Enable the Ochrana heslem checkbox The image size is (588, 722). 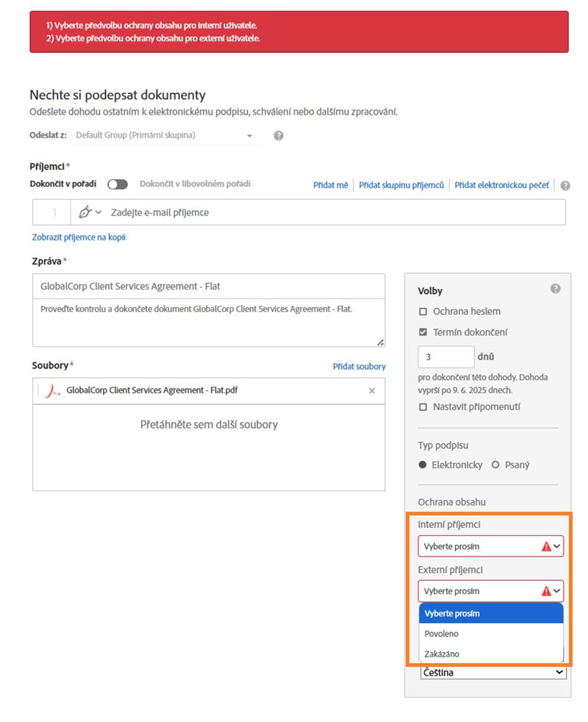423,312
